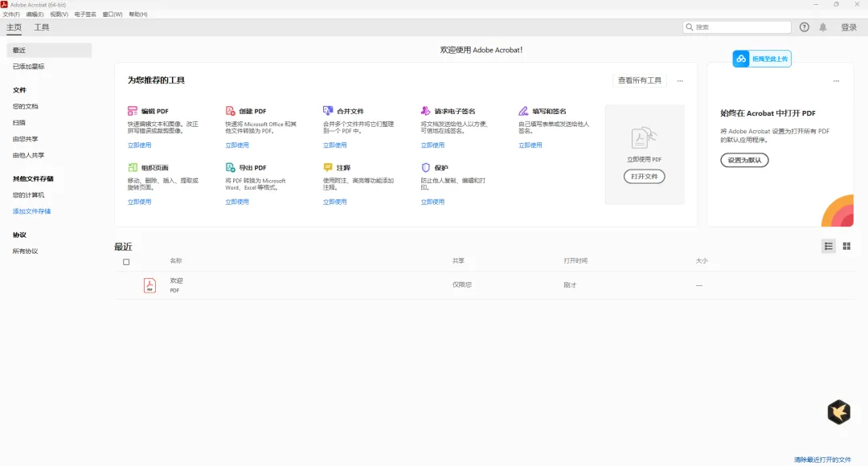Screen dimensions: 868x466
Task: Click 立即使用 under 编辑 PDF
Action: coord(139,145)
